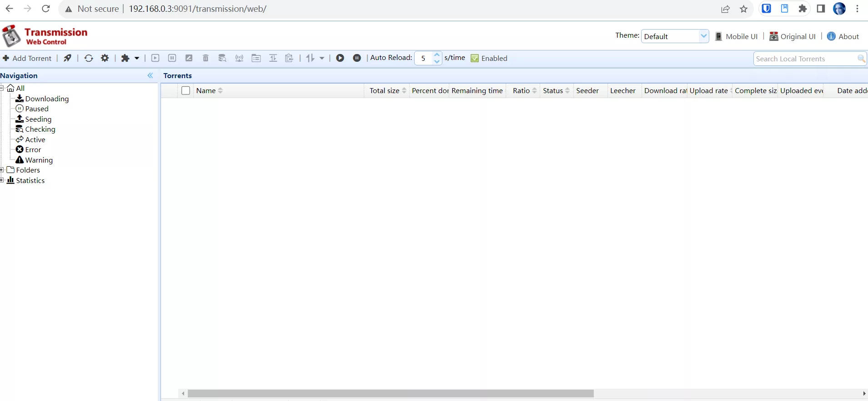Click the browser share page icon
Viewport: 868px width, 401px height.
(x=726, y=9)
